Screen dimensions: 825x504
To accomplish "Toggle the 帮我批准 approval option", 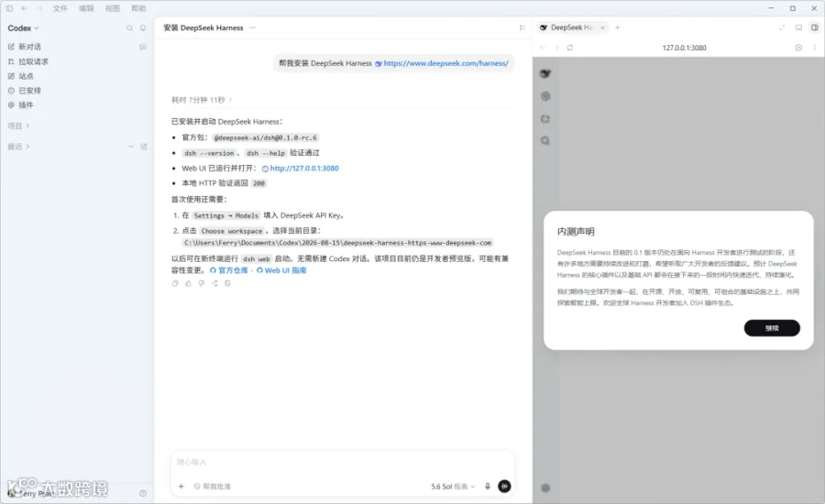I will click(213, 487).
